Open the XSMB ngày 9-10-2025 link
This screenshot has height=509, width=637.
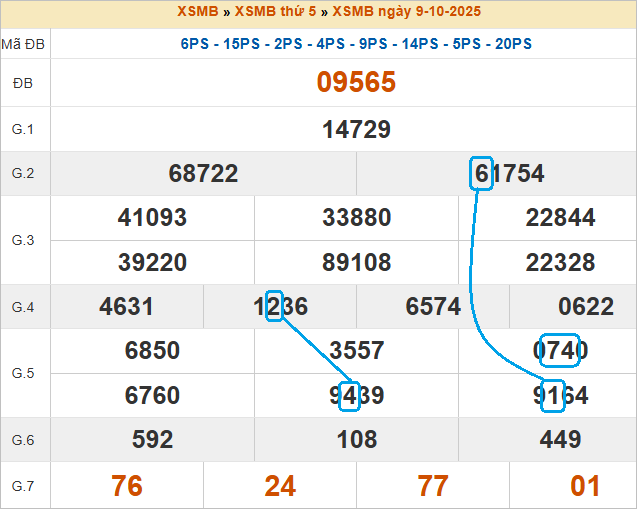pos(406,12)
